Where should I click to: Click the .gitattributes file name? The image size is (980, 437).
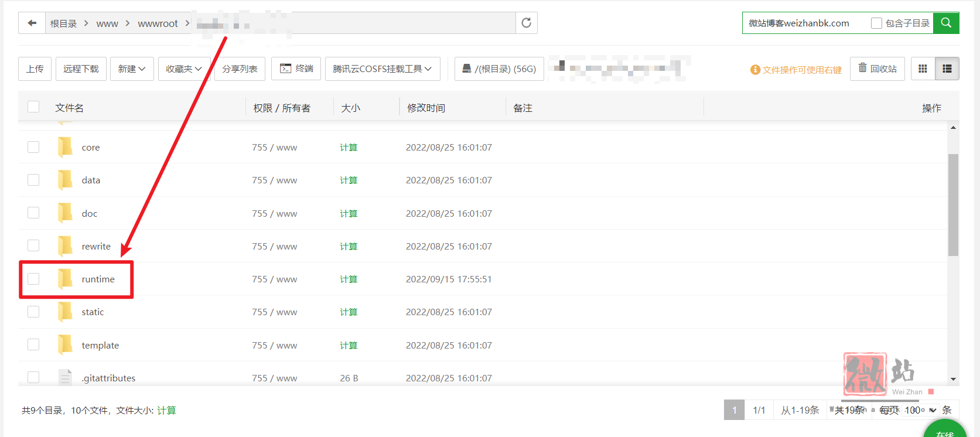click(x=108, y=378)
